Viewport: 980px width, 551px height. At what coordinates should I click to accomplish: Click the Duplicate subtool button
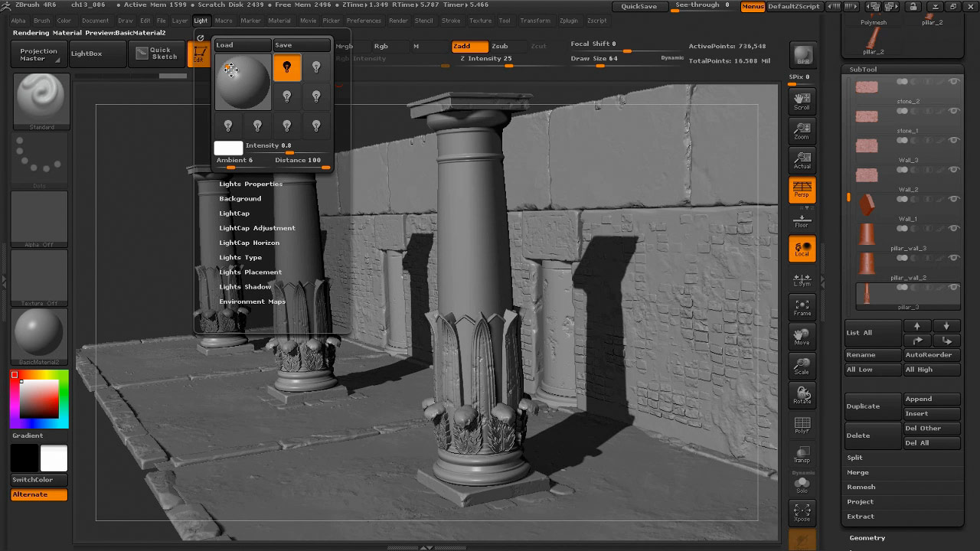pyautogui.click(x=872, y=406)
